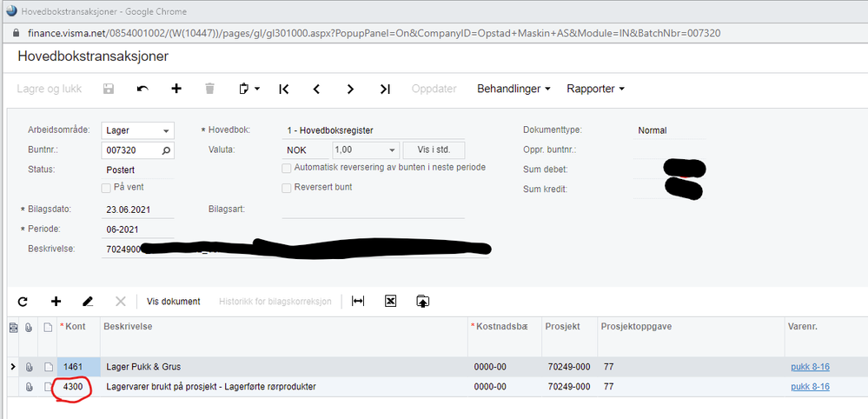Click the paperclip icon on the 4300 row
The width and height of the screenshot is (868, 419).
(29, 387)
